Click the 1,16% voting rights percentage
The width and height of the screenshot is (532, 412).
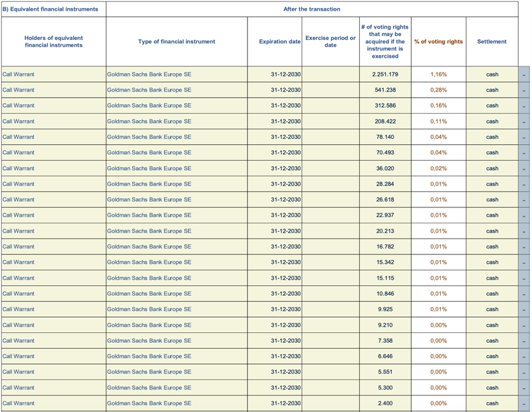click(438, 74)
